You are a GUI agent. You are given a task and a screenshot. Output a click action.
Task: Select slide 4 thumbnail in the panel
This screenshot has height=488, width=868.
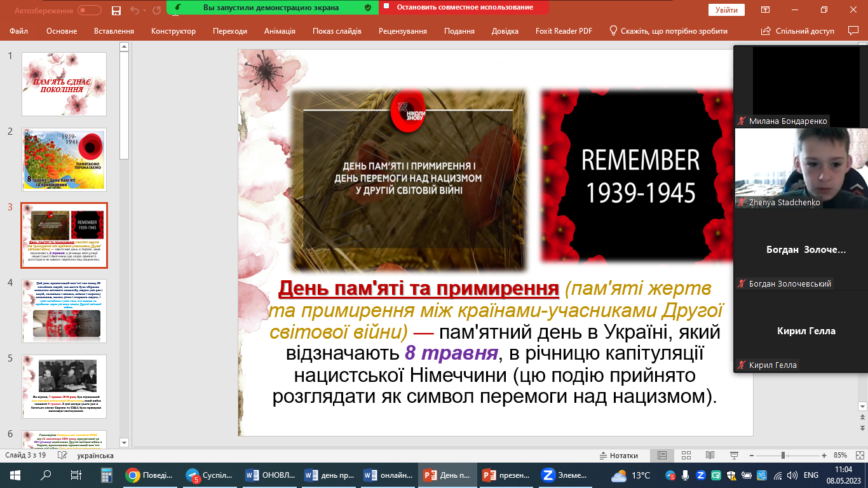click(64, 311)
